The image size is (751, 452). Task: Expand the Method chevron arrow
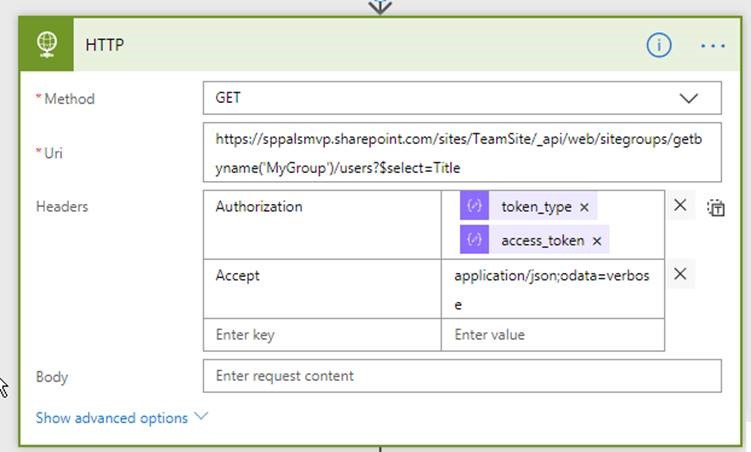pyautogui.click(x=689, y=98)
